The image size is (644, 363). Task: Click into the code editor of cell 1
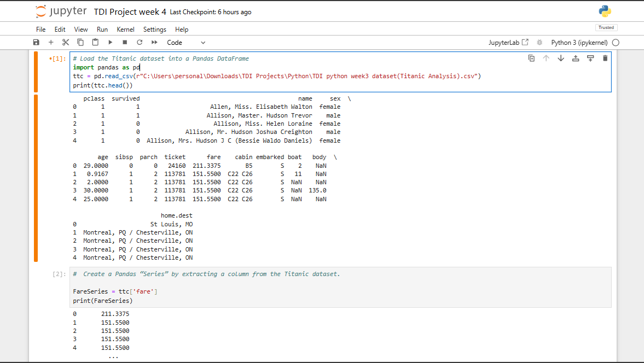pos(340,72)
